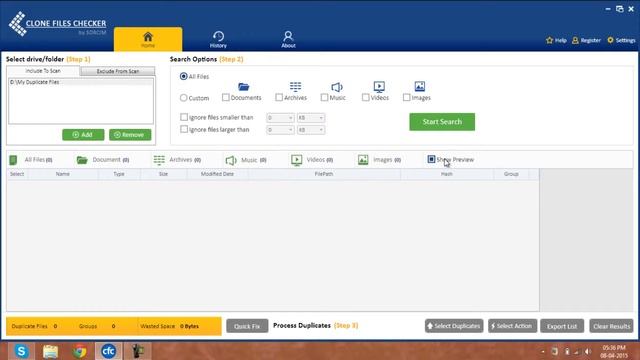
Task: Click the Document results filter folder icon
Action: coord(82,160)
